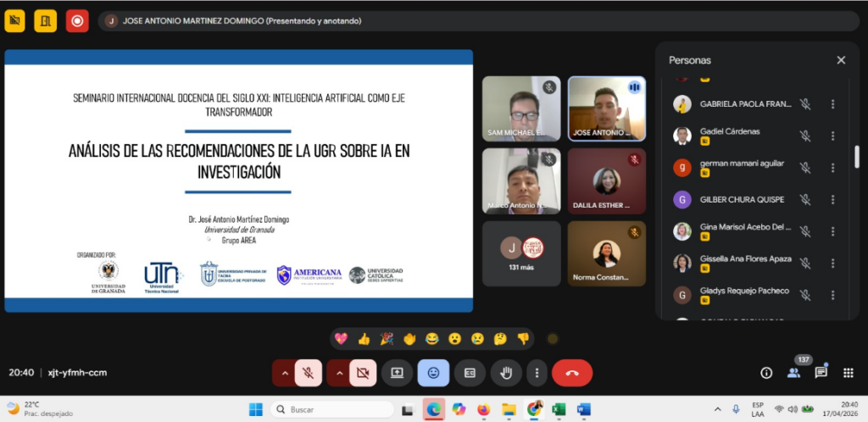Raise your hand in the meeting
Viewport: 868px width, 422px height.
507,373
